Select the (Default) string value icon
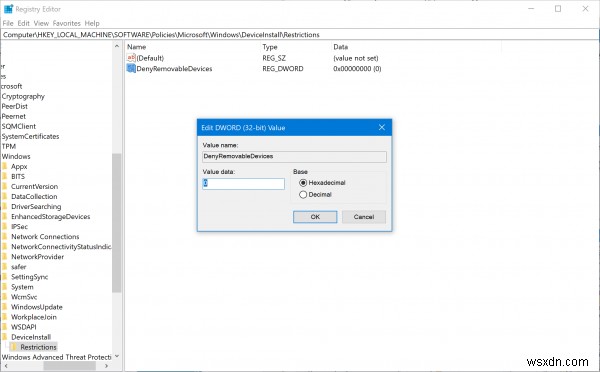Image resolution: width=600 pixels, height=372 pixels. pos(131,58)
